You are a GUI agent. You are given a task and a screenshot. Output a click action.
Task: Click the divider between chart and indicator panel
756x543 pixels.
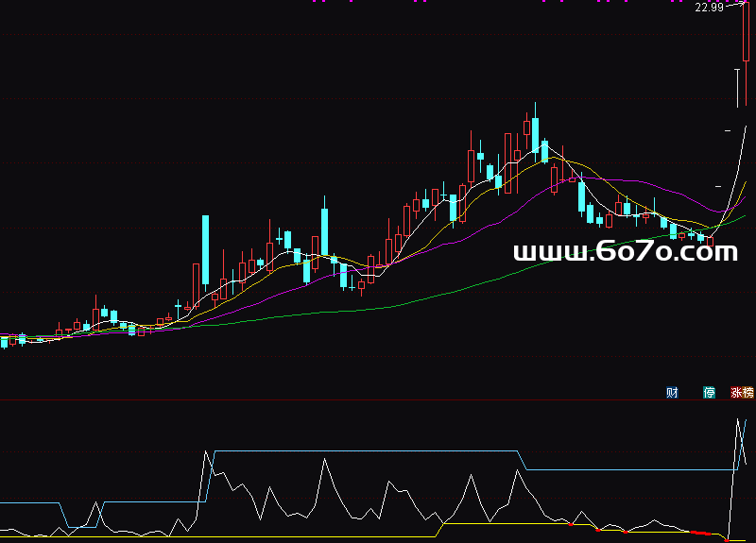point(378,399)
